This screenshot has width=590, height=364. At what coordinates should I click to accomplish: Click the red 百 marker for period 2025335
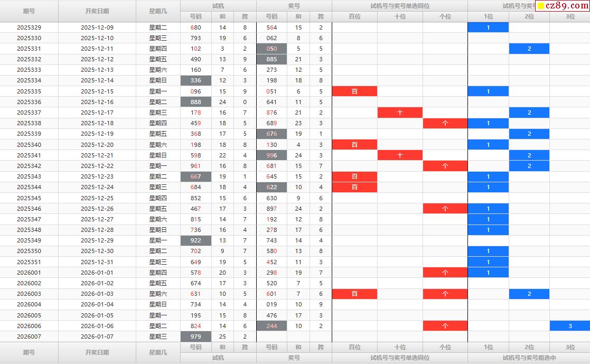pyautogui.click(x=354, y=91)
